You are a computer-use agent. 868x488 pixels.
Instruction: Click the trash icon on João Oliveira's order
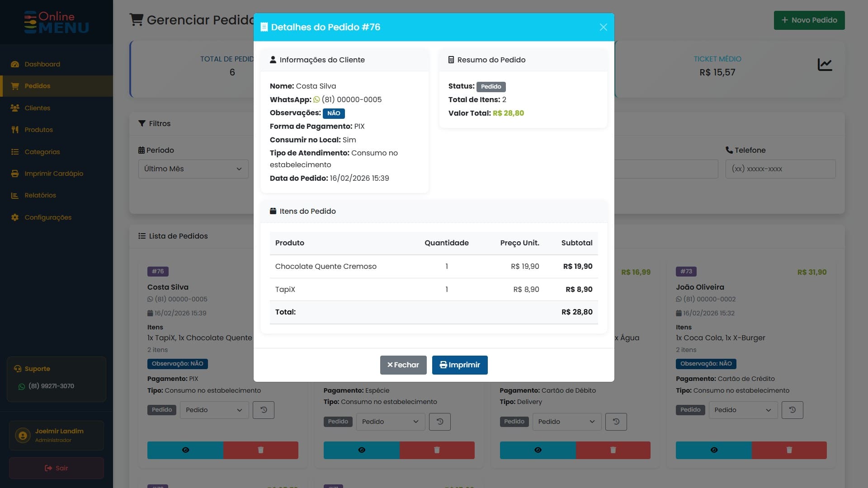788,450
